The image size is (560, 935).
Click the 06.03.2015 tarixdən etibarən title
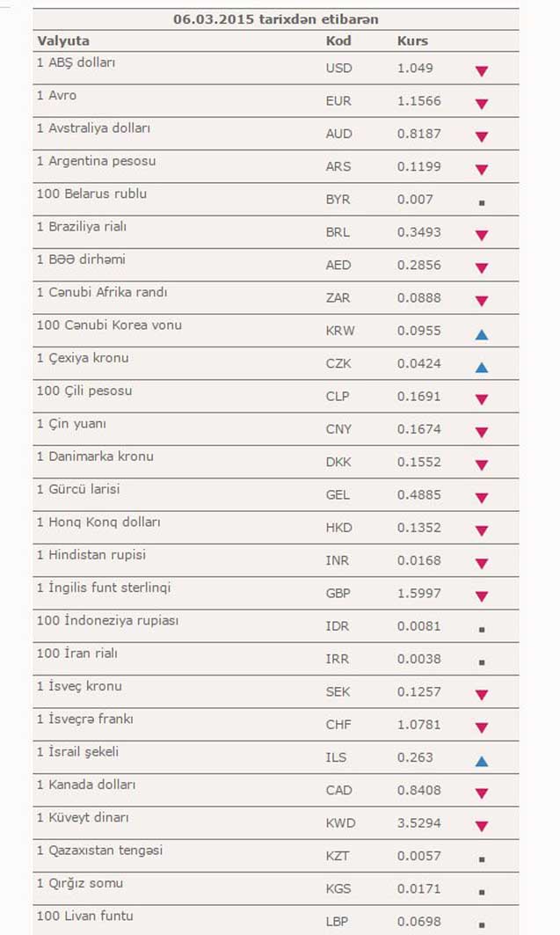coord(276,19)
